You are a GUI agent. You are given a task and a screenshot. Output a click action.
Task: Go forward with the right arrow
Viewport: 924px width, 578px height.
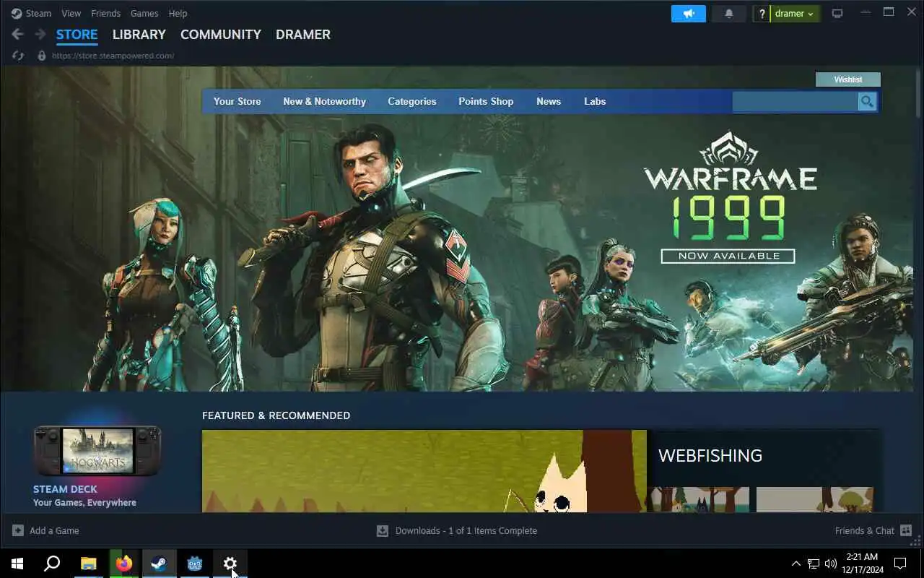click(40, 34)
